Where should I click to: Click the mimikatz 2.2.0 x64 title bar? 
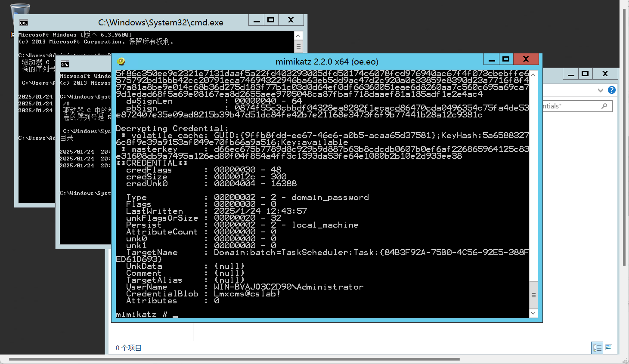327,62
